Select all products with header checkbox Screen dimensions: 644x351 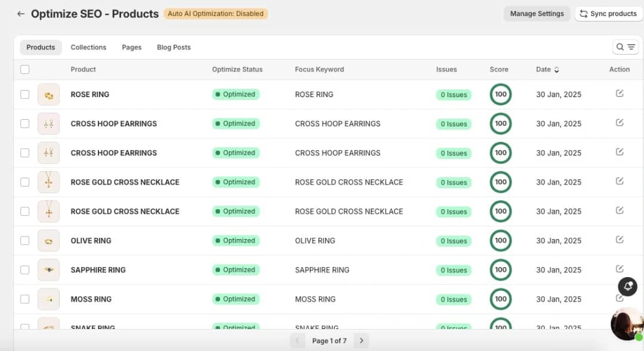tap(24, 69)
